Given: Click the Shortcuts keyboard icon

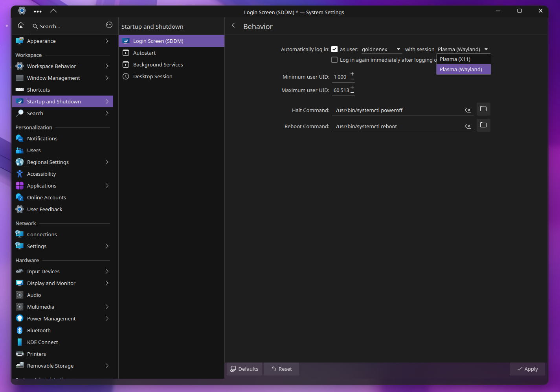Looking at the screenshot, I should (20, 90).
